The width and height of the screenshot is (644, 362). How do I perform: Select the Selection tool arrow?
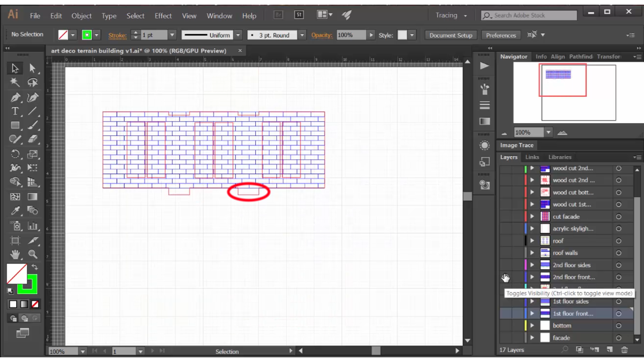15,68
